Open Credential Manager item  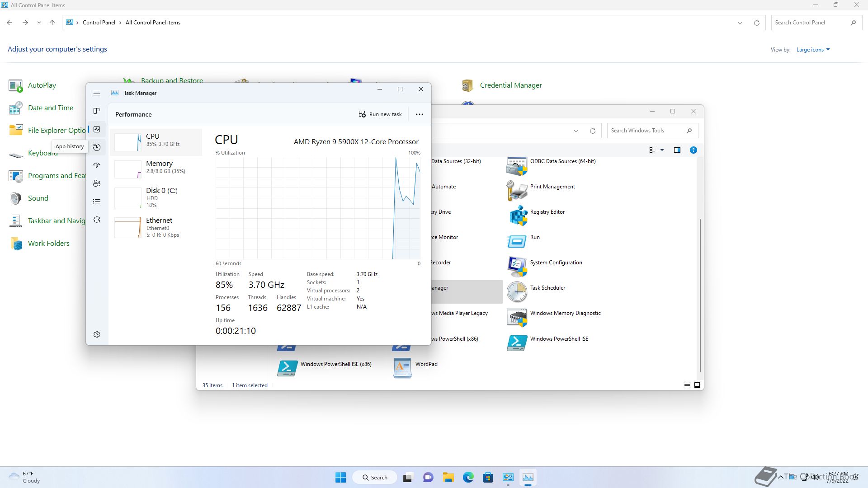pyautogui.click(x=502, y=85)
